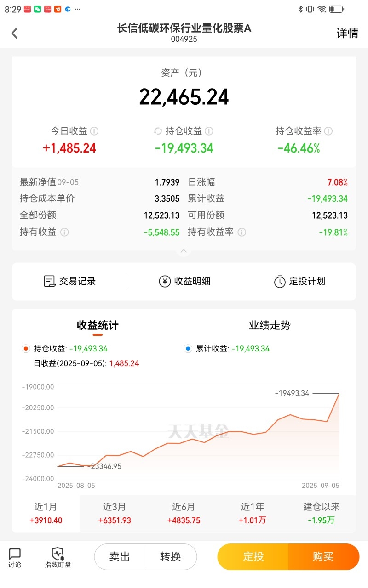Tap holding return rate -46.46%

pos(299,148)
